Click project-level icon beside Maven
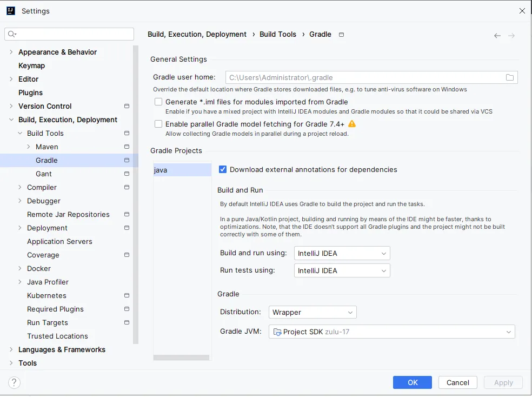This screenshot has width=532, height=397. pyautogui.click(x=127, y=147)
